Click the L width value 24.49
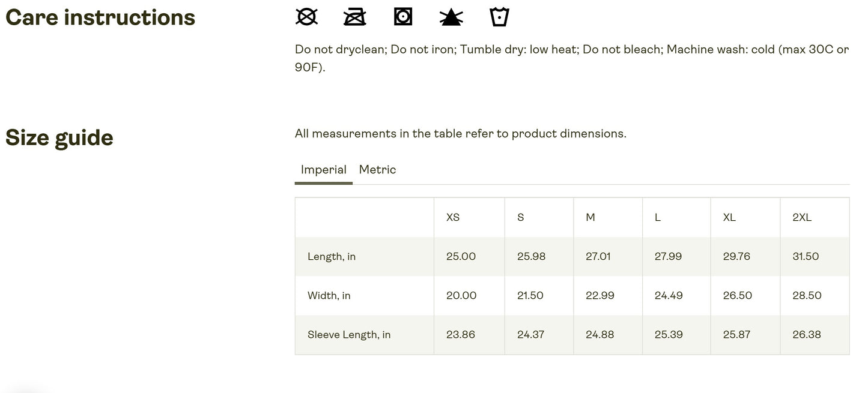This screenshot has height=393, width=868. click(669, 295)
